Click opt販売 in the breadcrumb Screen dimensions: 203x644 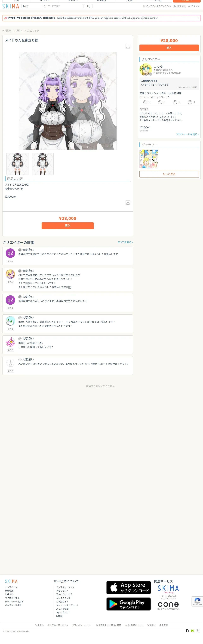[x=7, y=31]
